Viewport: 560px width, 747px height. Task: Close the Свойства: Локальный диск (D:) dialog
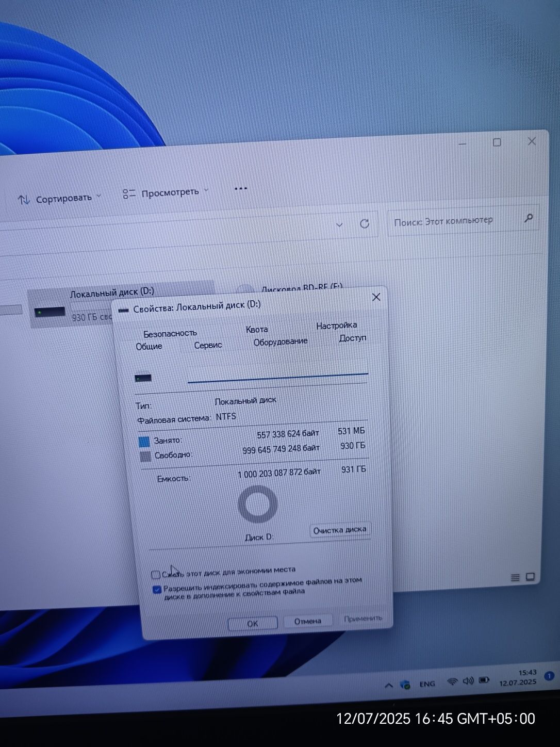tap(376, 297)
